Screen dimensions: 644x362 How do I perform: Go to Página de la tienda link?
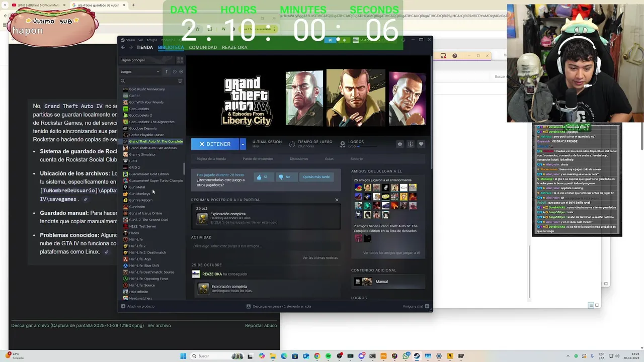(211, 158)
